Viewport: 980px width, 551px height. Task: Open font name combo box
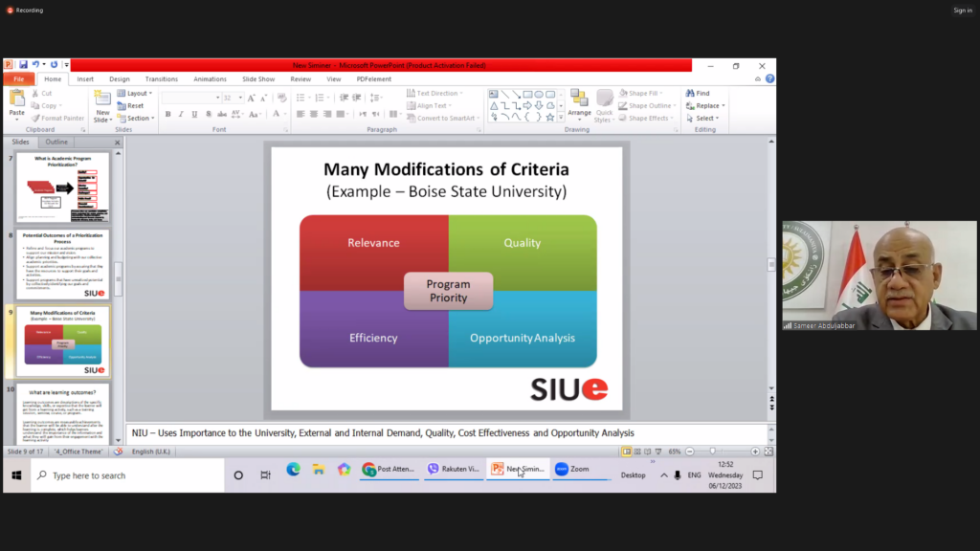[190, 99]
